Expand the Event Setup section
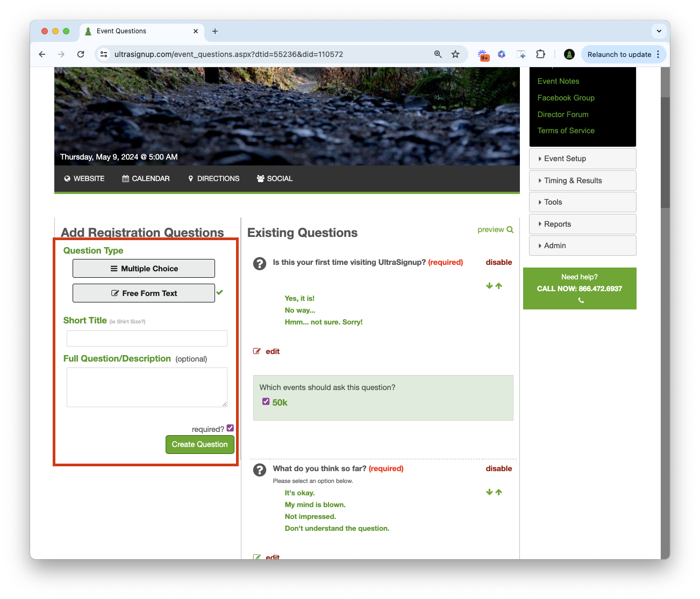Image resolution: width=700 pixels, height=599 pixels. (583, 158)
